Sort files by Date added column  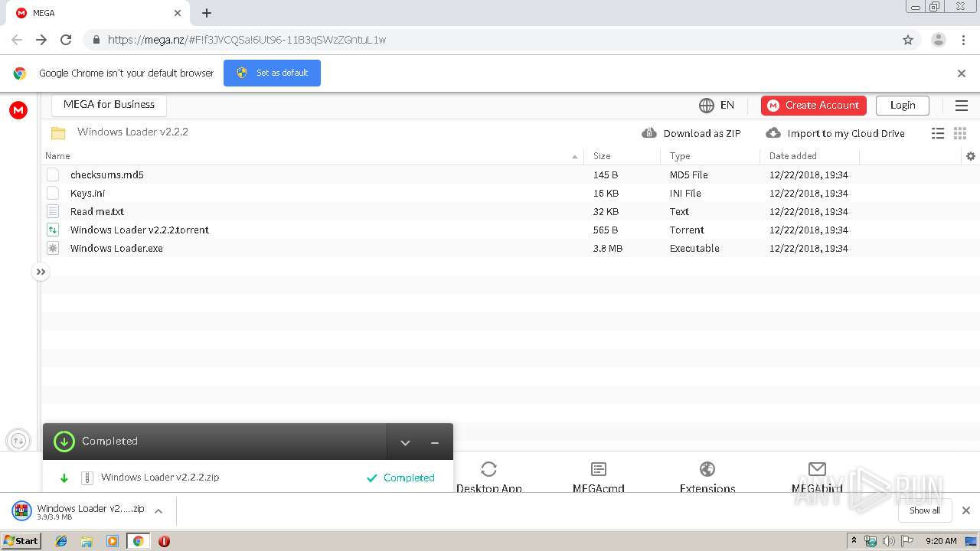(793, 155)
